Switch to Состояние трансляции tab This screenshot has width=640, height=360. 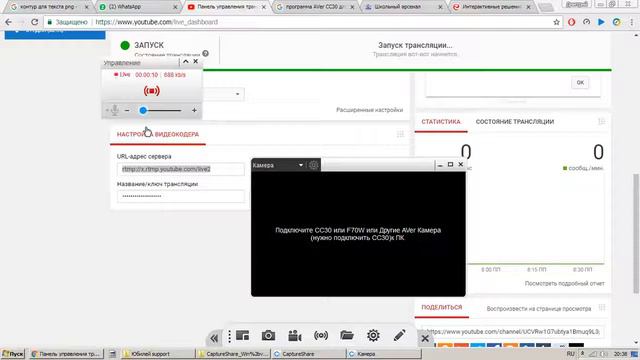coord(515,122)
